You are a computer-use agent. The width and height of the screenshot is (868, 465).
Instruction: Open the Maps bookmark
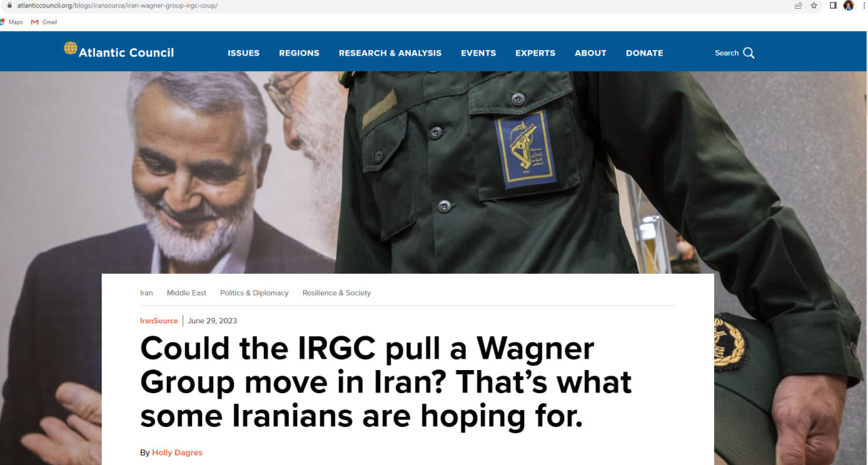point(12,22)
